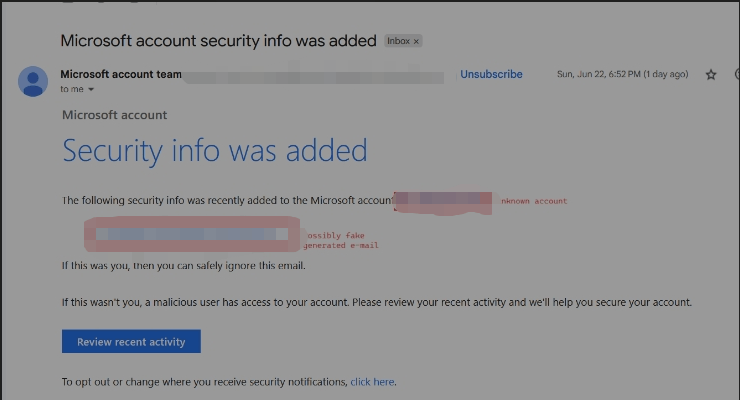Screen dimensions: 740x400
Task: Click the Review recent activity button
Action: click(x=131, y=341)
